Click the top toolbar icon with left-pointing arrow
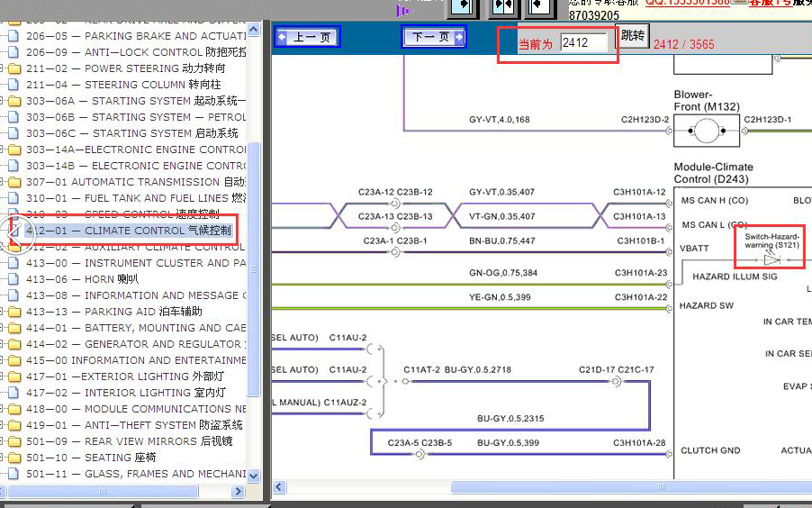This screenshot has width=812, height=508. click(x=540, y=6)
